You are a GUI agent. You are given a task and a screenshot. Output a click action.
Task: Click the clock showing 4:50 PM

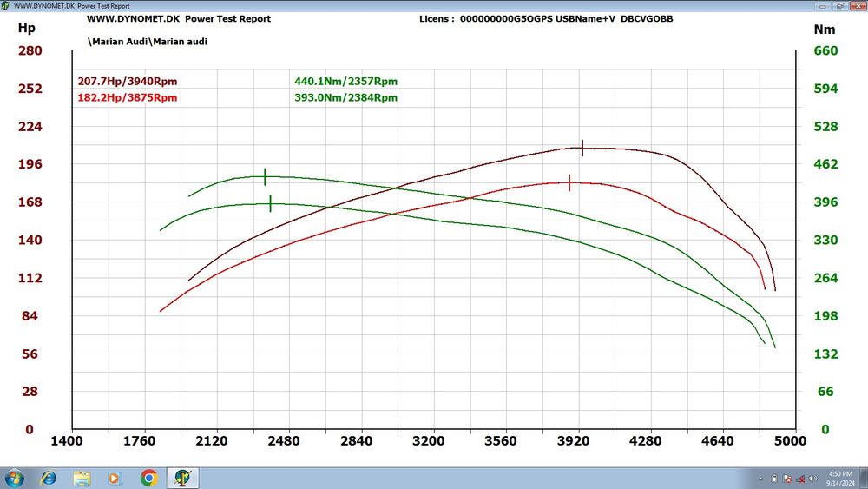click(x=840, y=479)
